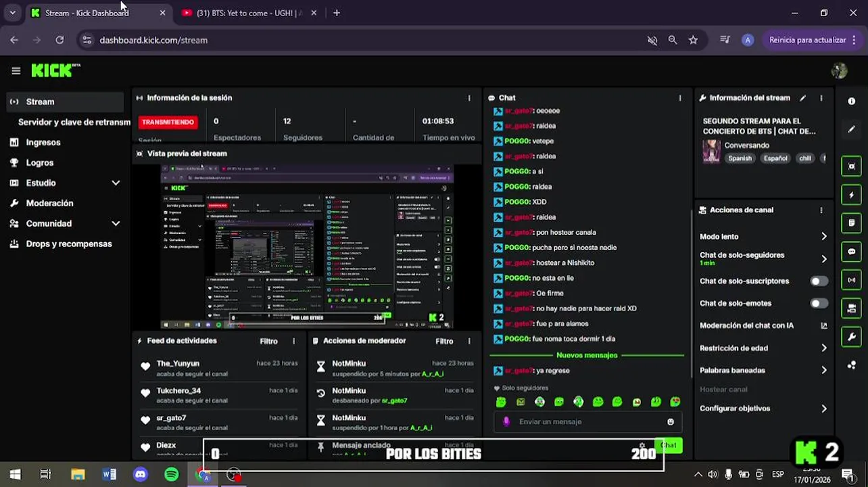
Task: Open the zoom magnifier in address bar
Action: (x=673, y=40)
